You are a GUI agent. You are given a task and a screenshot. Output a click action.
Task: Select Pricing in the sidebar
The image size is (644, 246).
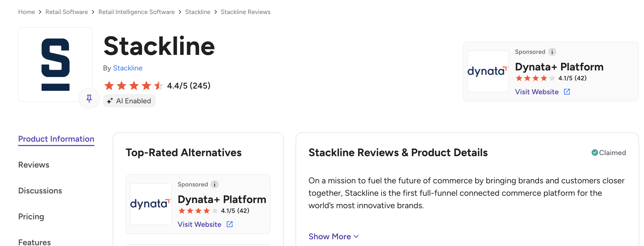point(31,217)
